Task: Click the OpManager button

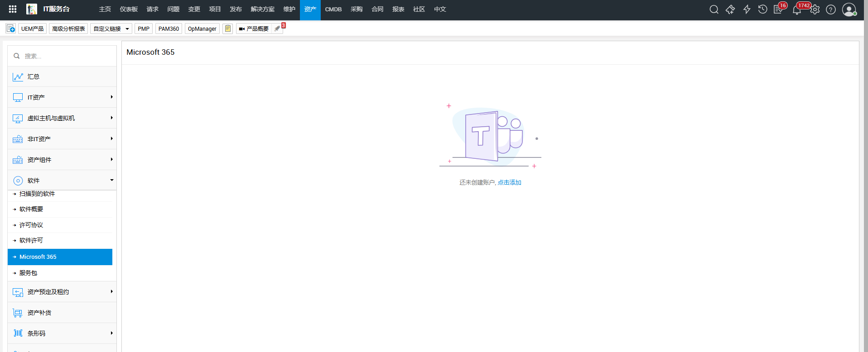Action: tap(202, 29)
